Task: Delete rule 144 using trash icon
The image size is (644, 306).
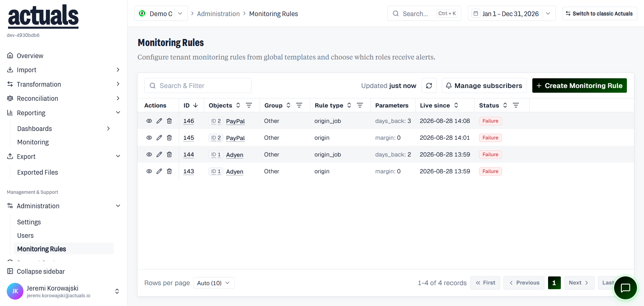Action: pyautogui.click(x=169, y=155)
